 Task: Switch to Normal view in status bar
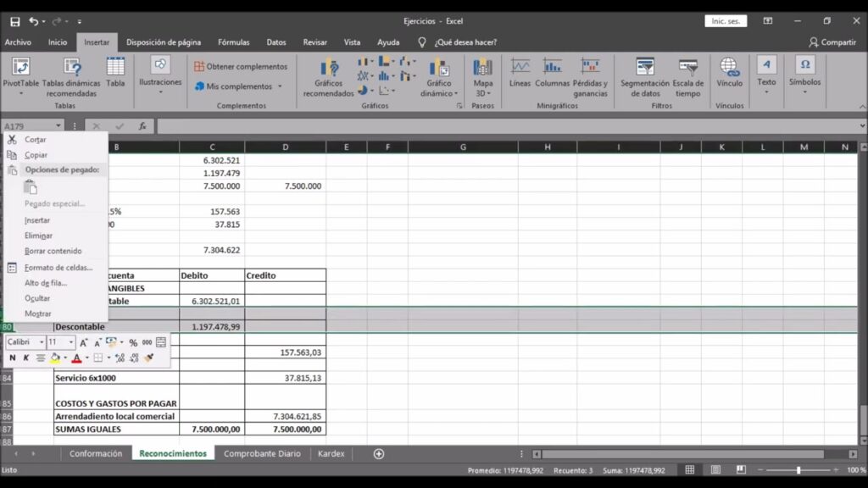pos(690,469)
